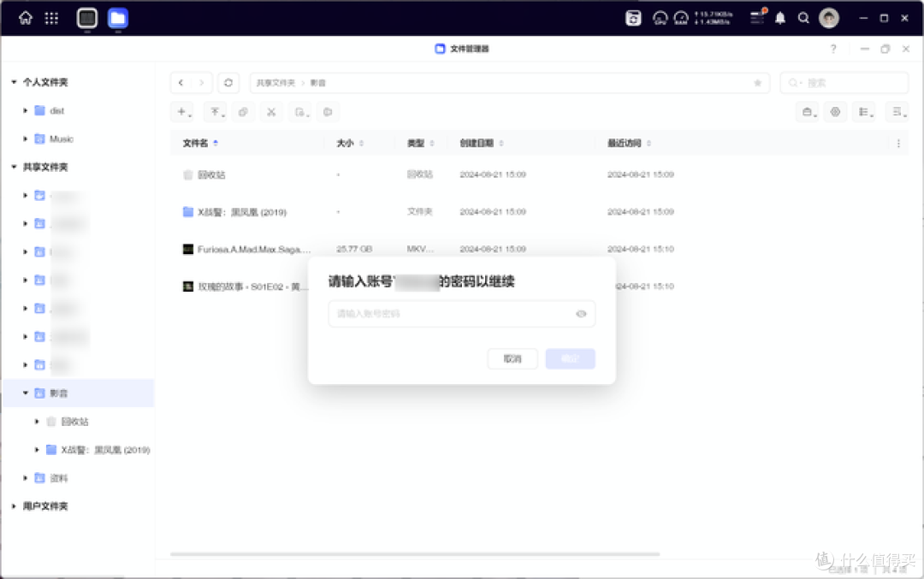Image resolution: width=924 pixels, height=579 pixels.
Task: Toggle password visibility eye icon
Action: coord(581,314)
